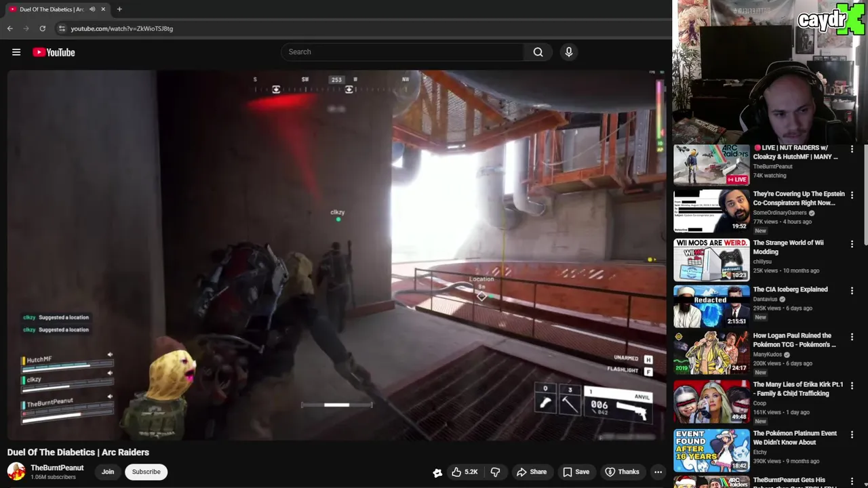Subscribe to TheBurntPeanut channel
The image size is (868, 488).
tap(146, 472)
